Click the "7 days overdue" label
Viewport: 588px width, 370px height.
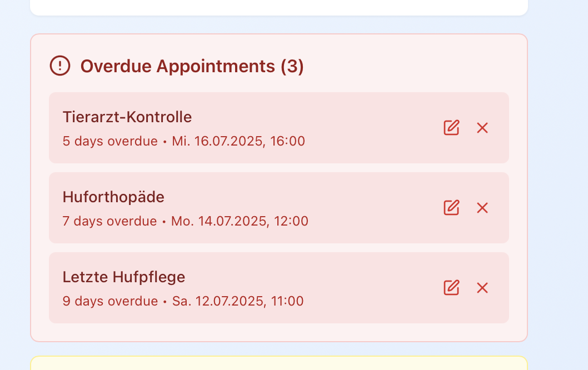(109, 221)
